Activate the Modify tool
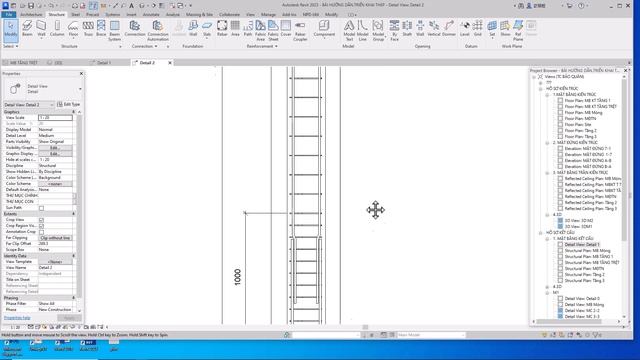This screenshot has height=360, width=640. 11,30
